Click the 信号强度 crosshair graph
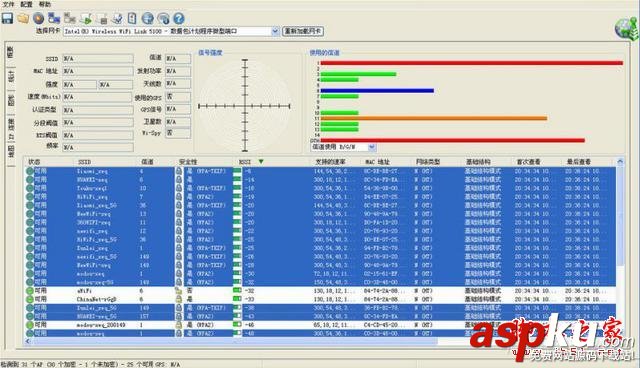 (244, 106)
